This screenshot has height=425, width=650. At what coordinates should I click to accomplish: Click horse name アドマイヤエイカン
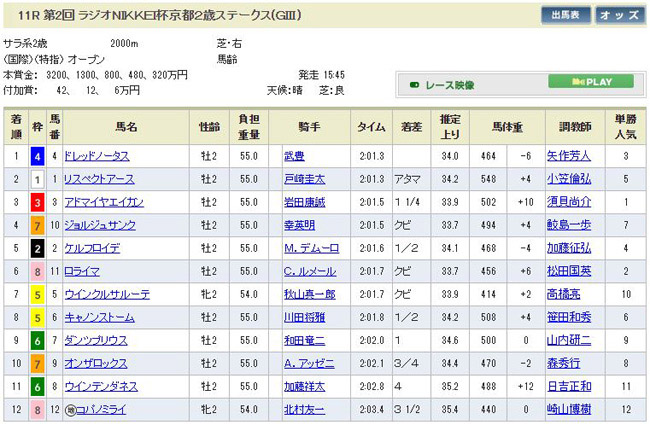tap(101, 202)
